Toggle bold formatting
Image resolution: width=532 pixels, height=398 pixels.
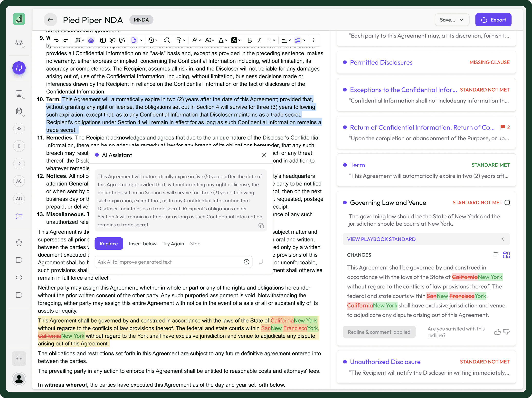click(x=249, y=40)
